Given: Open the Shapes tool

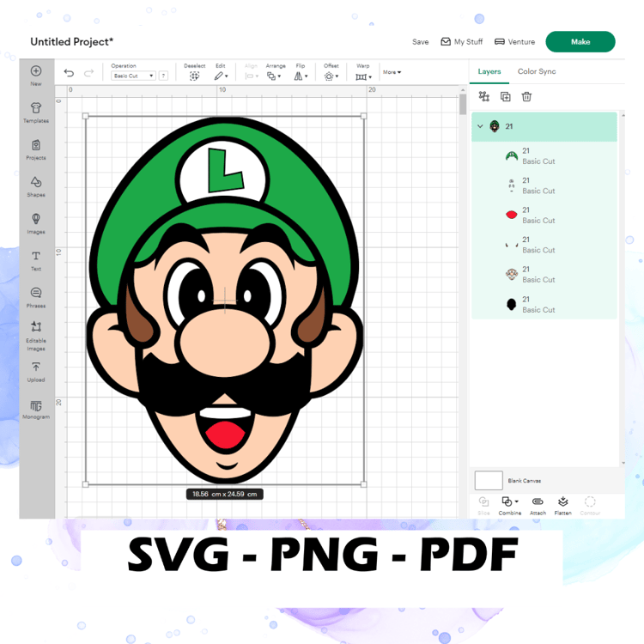Looking at the screenshot, I should (36, 186).
